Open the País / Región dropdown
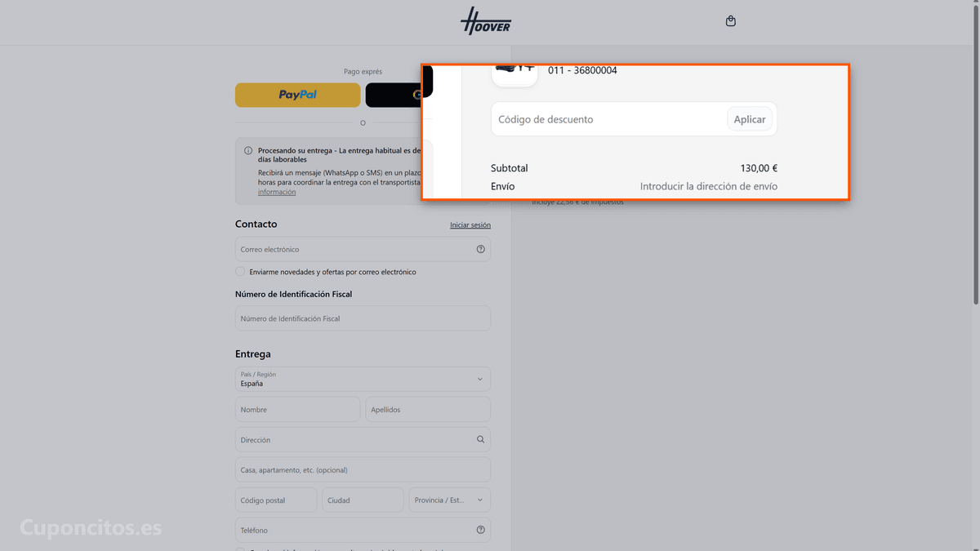Viewport: 980px width, 551px height. (x=363, y=379)
